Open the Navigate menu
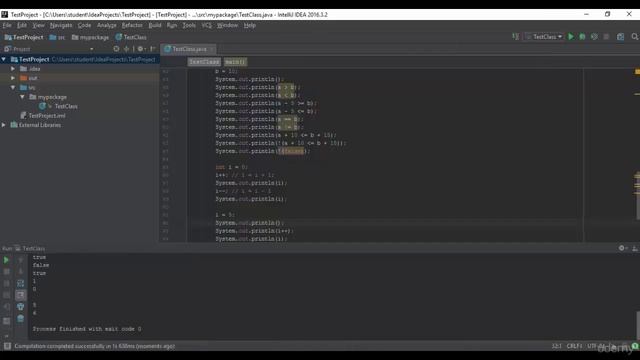 pyautogui.click(x=61, y=25)
